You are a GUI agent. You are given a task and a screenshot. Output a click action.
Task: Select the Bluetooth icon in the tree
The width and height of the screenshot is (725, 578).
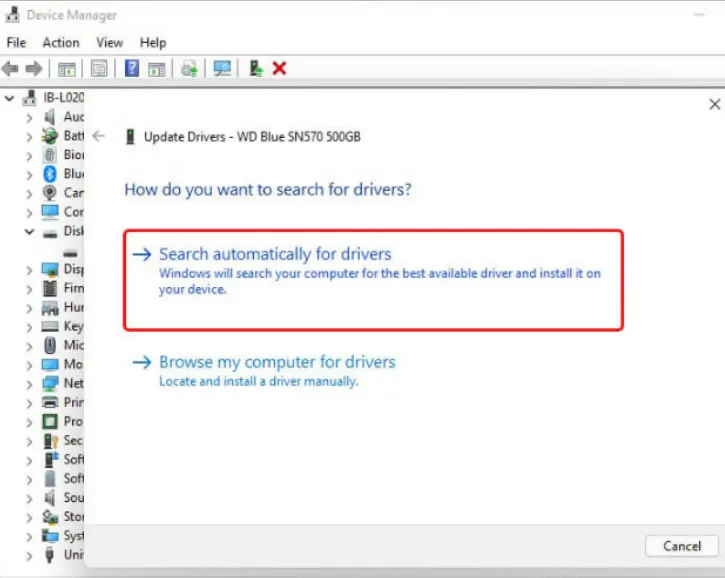point(49,174)
